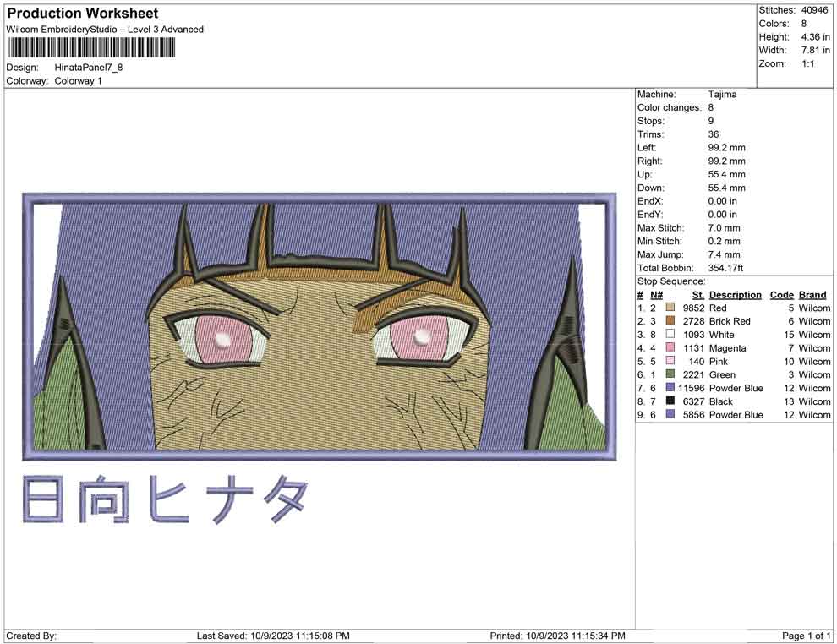Select the 'Magenta' description text
This screenshot has width=837, height=644.
727,348
